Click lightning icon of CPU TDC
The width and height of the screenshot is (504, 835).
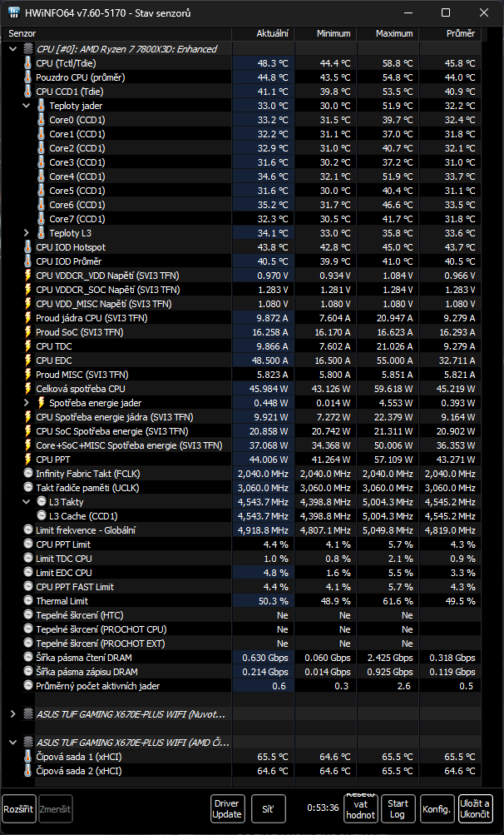pyautogui.click(x=28, y=346)
